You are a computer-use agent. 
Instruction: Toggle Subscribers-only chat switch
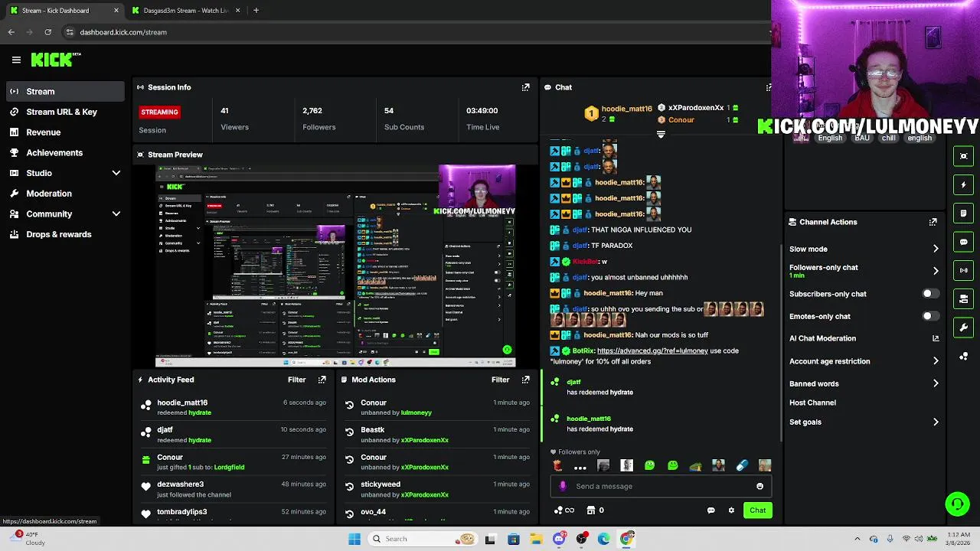[x=930, y=294]
